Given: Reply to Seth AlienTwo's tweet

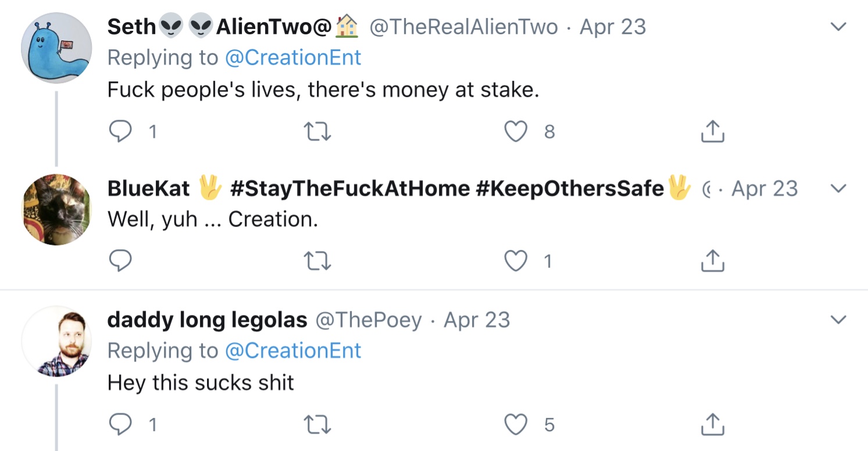Looking at the screenshot, I should [120, 133].
